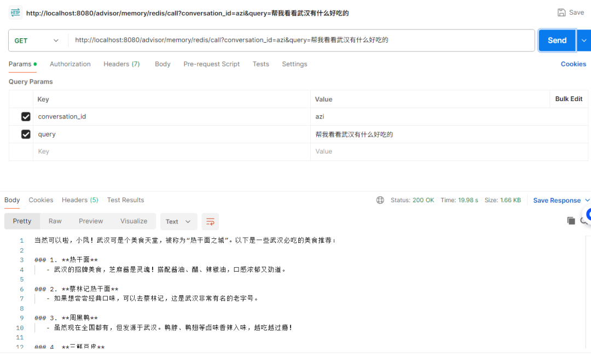Click the request URL input field
591x364 pixels.
click(x=302, y=40)
